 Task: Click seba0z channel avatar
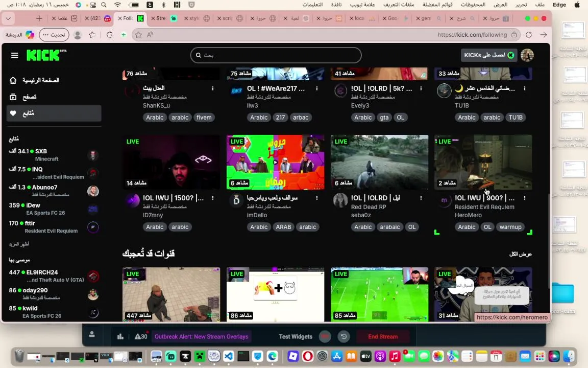pyautogui.click(x=340, y=200)
